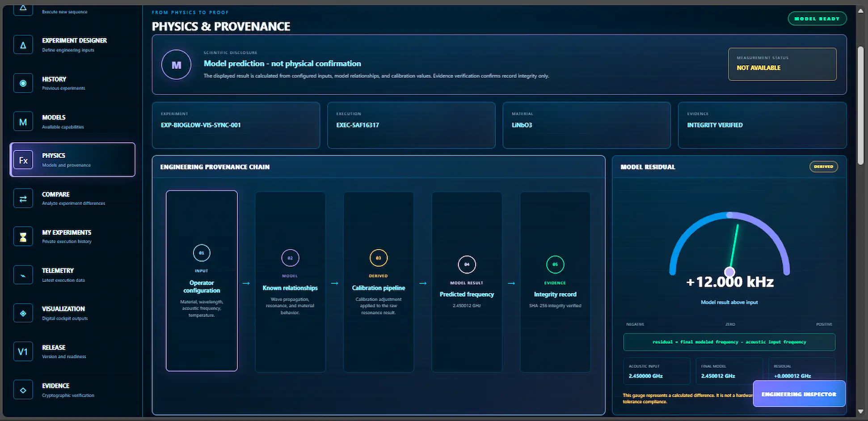Viewport: 868px width, 421px height.
Task: Click execution ID EXEC-5AF16317
Action: click(358, 125)
